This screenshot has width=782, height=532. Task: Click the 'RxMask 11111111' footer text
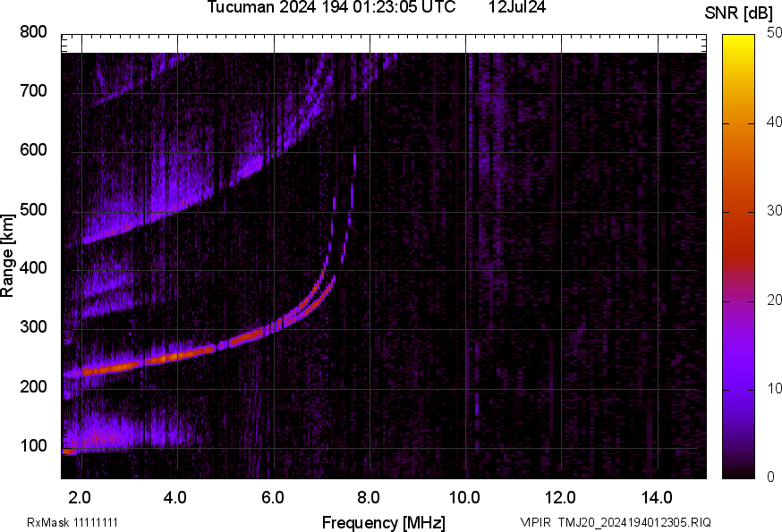click(72, 522)
